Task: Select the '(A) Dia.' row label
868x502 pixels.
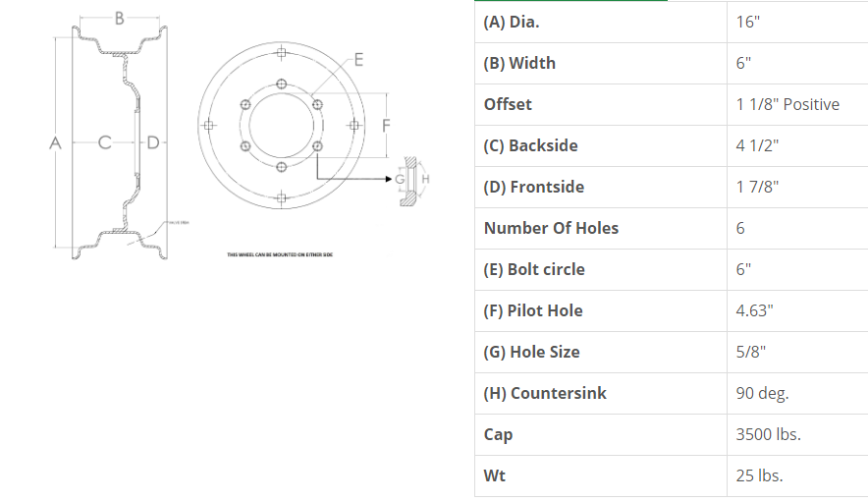Action: [x=511, y=22]
